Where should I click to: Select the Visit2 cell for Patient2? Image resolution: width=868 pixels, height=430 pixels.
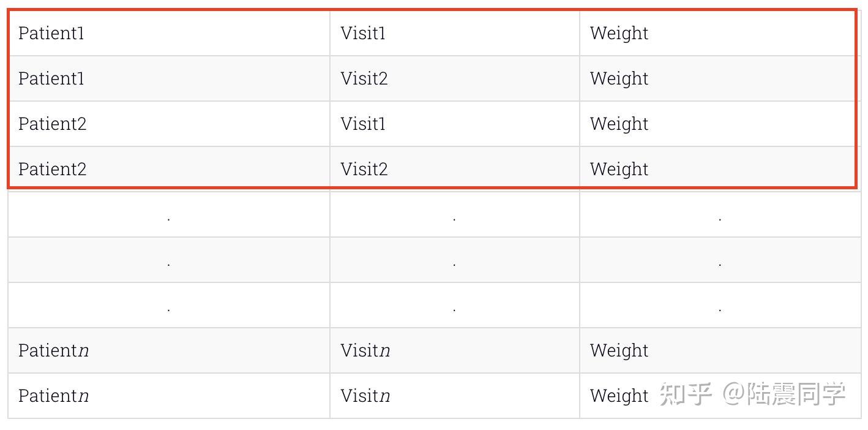pos(364,169)
